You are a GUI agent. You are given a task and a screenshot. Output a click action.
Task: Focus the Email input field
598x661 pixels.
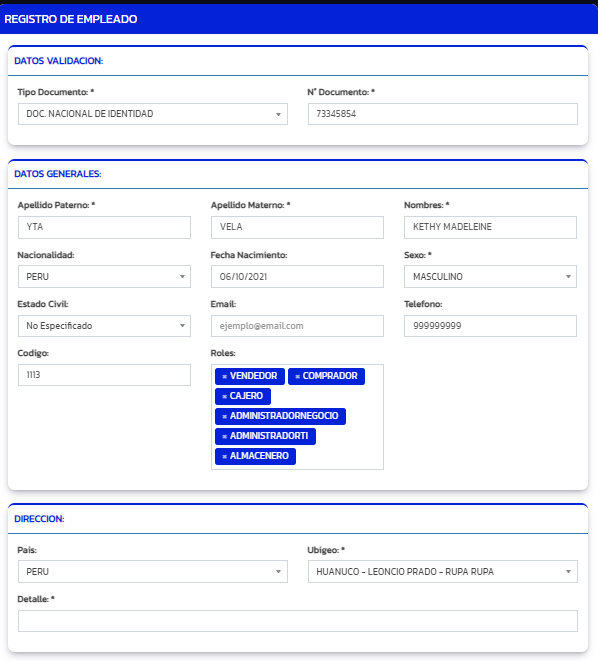click(x=297, y=326)
